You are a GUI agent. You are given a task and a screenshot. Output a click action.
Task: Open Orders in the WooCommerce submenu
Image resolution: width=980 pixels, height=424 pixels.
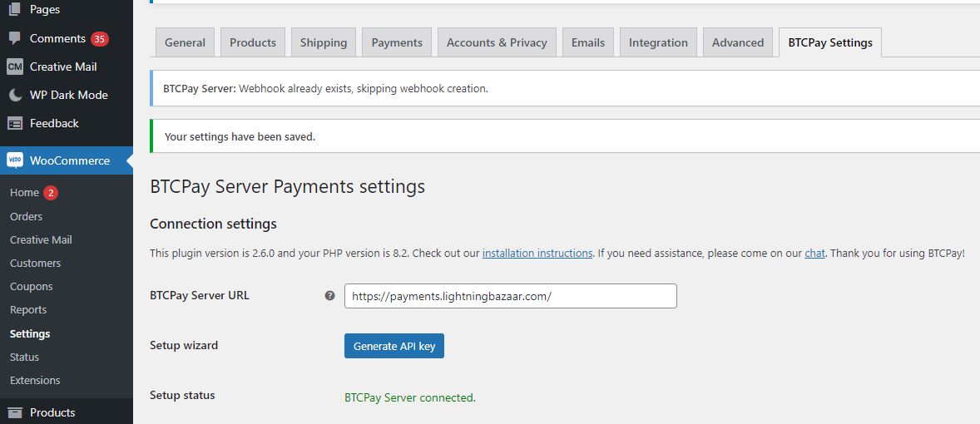(x=26, y=216)
